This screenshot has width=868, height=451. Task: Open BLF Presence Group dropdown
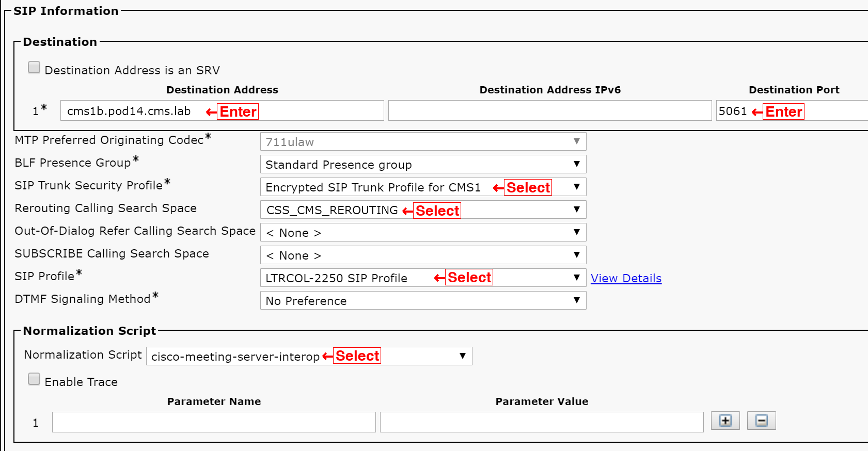(x=423, y=164)
